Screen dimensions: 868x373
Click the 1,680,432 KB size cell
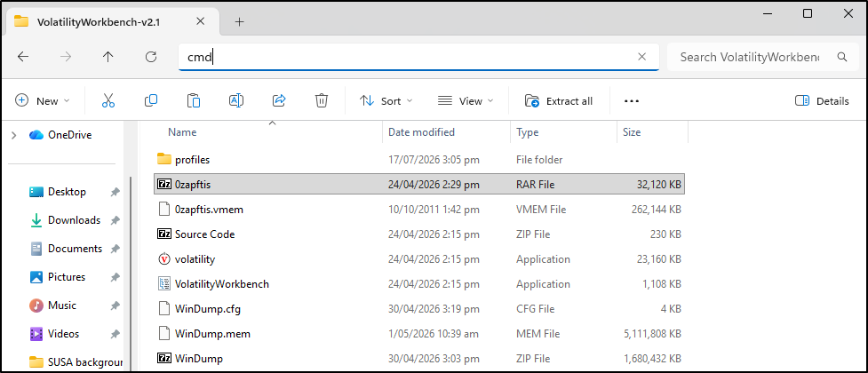click(653, 359)
